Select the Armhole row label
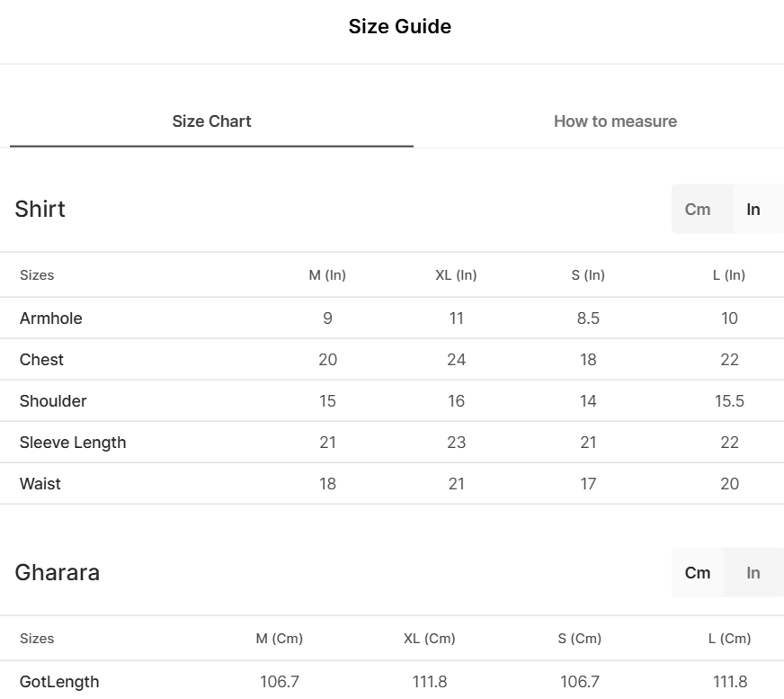784x699 pixels. (x=50, y=318)
